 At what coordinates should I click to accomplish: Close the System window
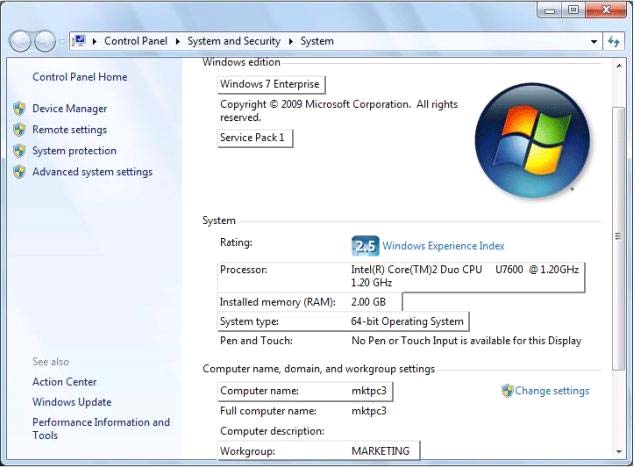tap(606, 10)
